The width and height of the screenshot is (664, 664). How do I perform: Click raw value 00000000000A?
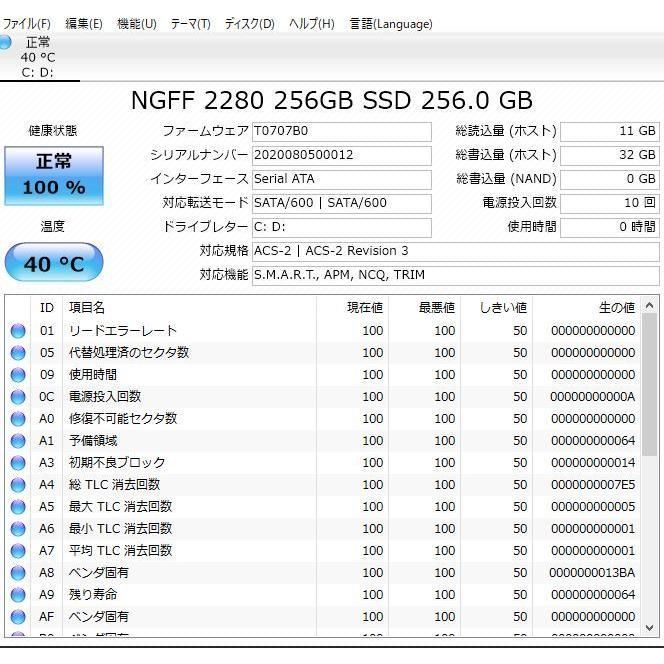(593, 397)
